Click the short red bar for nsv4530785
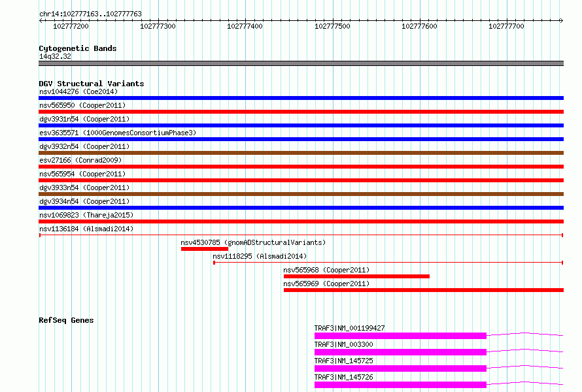Screen dimensions: 582x392 pos(205,249)
